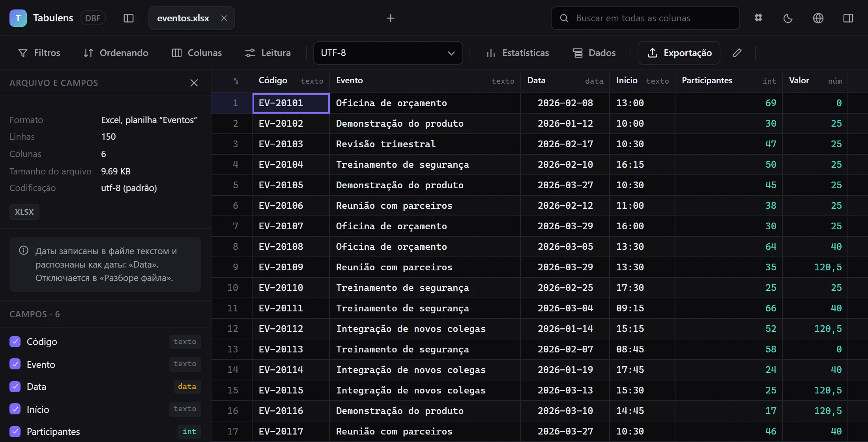Click the XLSX format badge
The width and height of the screenshot is (868, 442).
[x=24, y=212]
